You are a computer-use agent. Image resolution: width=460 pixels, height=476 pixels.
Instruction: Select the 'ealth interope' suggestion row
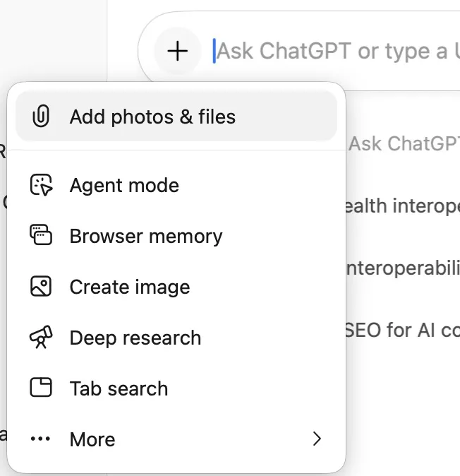pyautogui.click(x=403, y=206)
